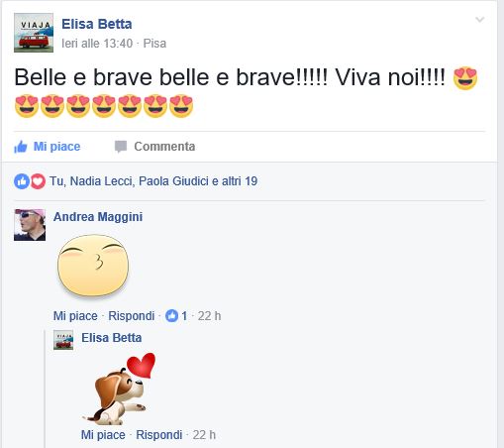The height and width of the screenshot is (448, 504).
Task: Toggle Mi piace on the post
Action: coord(48,147)
